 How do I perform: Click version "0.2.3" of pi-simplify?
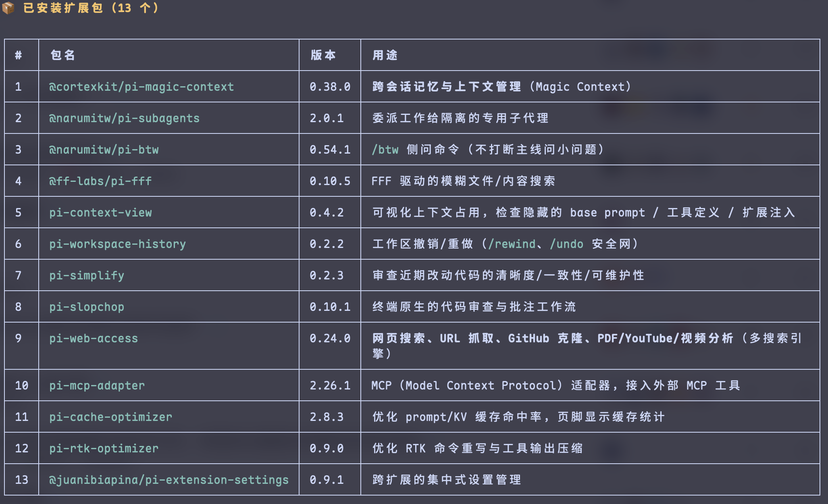pyautogui.click(x=327, y=275)
